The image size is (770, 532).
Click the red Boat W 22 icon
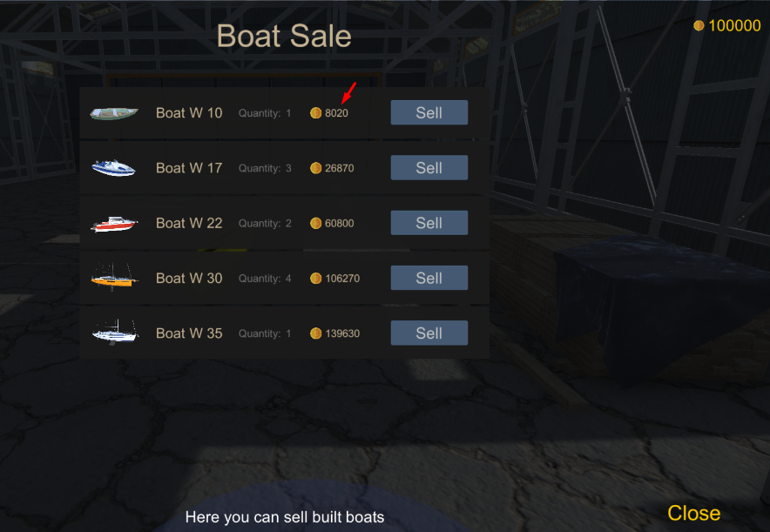pos(113,224)
